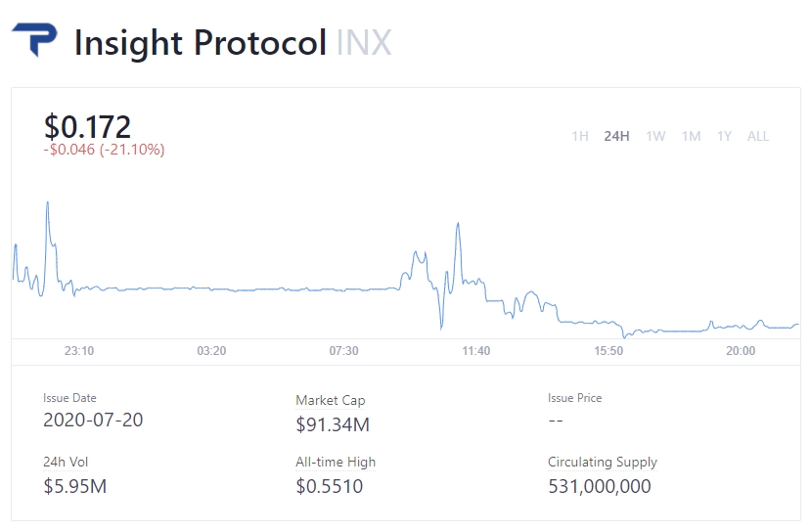
Task: Select the 24H time range
Action: tap(616, 136)
